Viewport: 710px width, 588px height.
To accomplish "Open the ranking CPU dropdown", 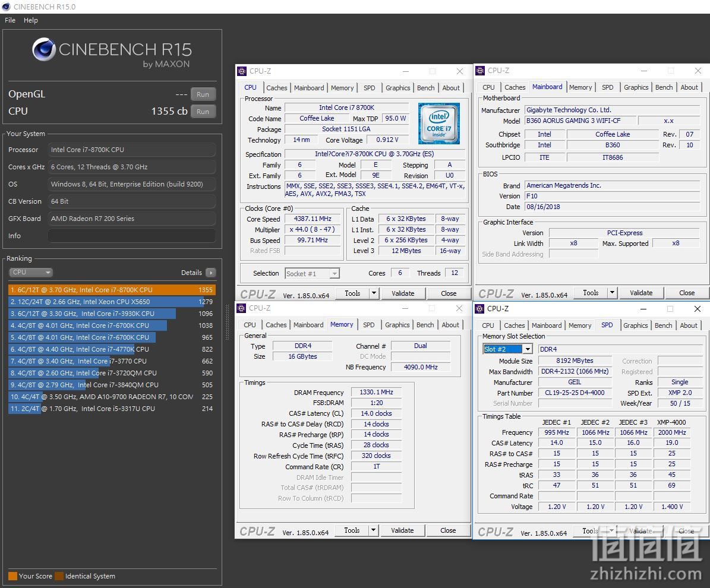I will click(31, 273).
